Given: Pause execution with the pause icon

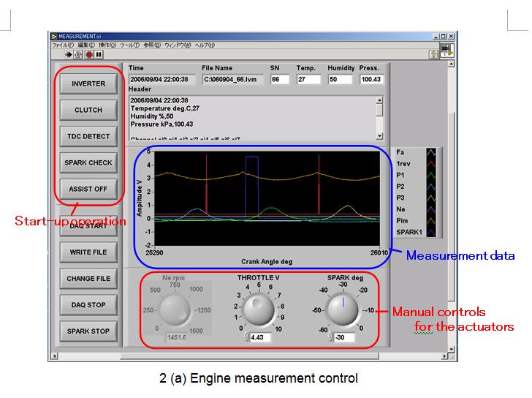Looking at the screenshot, I should point(99,54).
